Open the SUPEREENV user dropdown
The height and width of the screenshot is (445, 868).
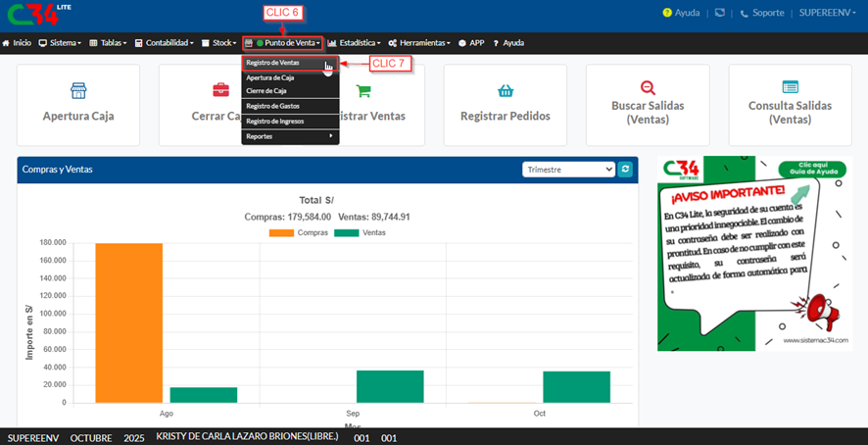click(829, 14)
